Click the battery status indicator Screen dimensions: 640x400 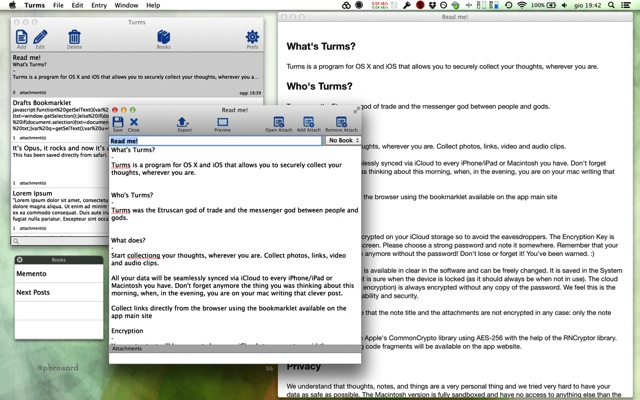coord(544,5)
